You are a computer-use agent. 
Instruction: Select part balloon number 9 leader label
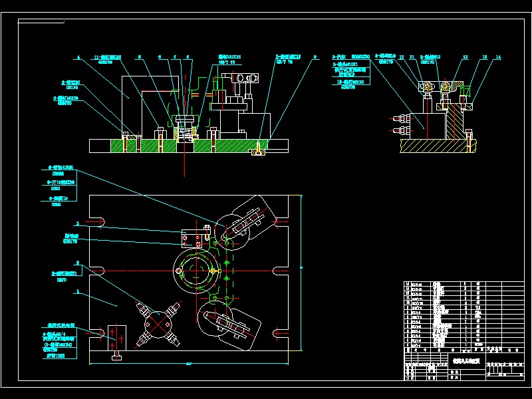click(315, 57)
